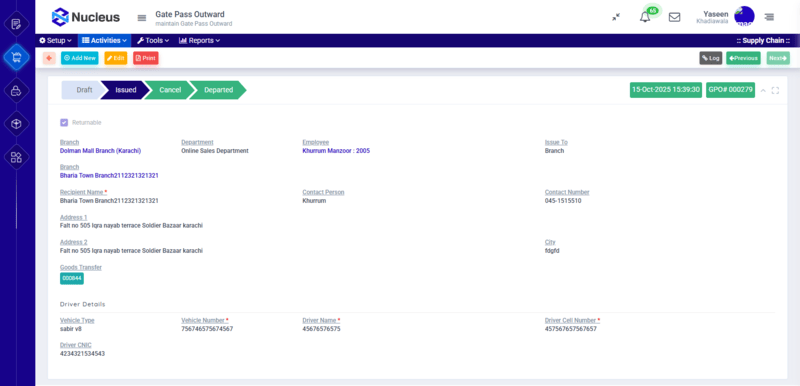Click the red back arrow icon
Viewport: 800px width, 386px height.
tap(49, 58)
